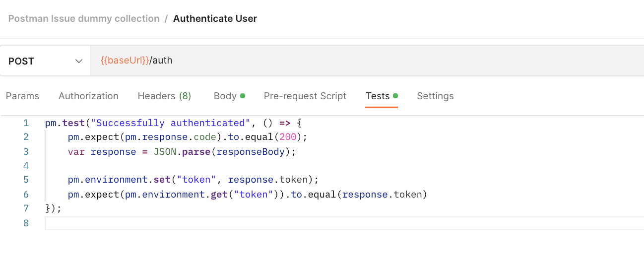The image size is (644, 269).
Task: Select the Tests tab
Action: (x=378, y=96)
